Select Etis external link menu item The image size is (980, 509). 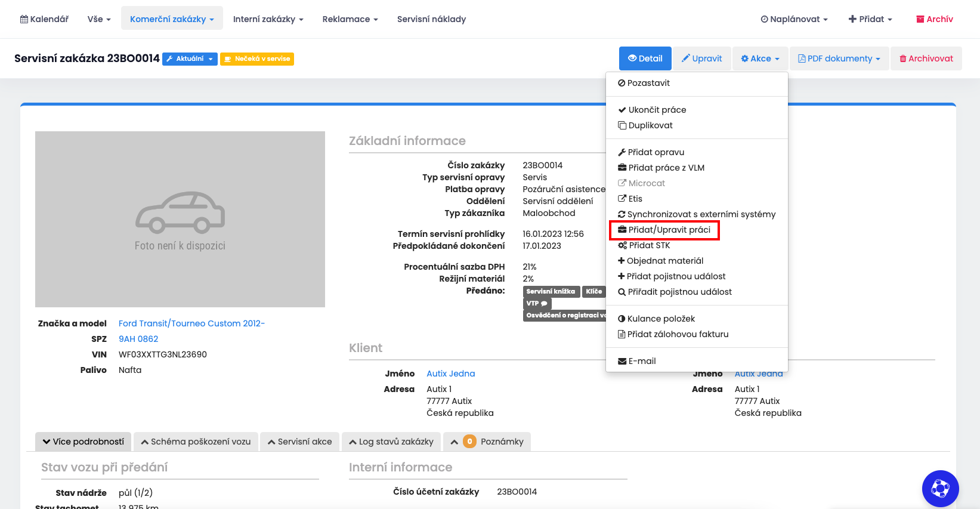pyautogui.click(x=635, y=199)
